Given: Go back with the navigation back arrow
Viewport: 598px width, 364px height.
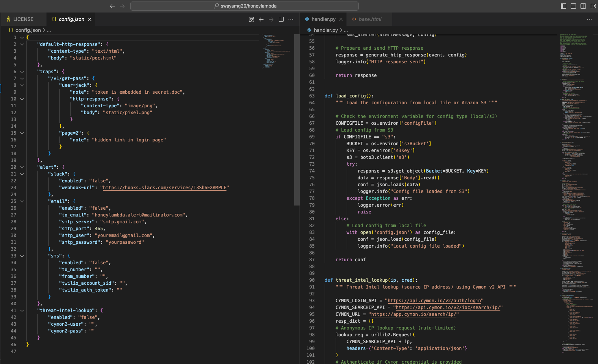Looking at the screenshot, I should point(112,6).
